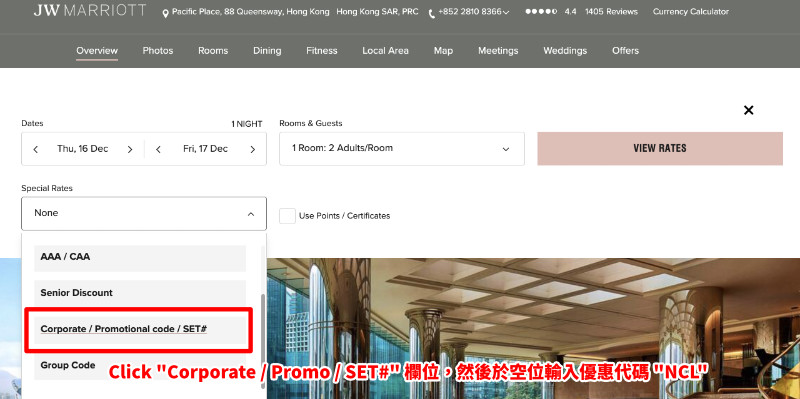Click the Special Rates list scrollbar
This screenshot has height=399, width=800.
tap(263, 328)
